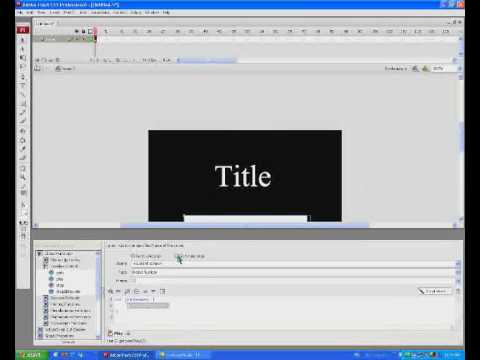This screenshot has height=360, width=480.
Task: Select the Hand tool
Action: click(x=23, y=168)
